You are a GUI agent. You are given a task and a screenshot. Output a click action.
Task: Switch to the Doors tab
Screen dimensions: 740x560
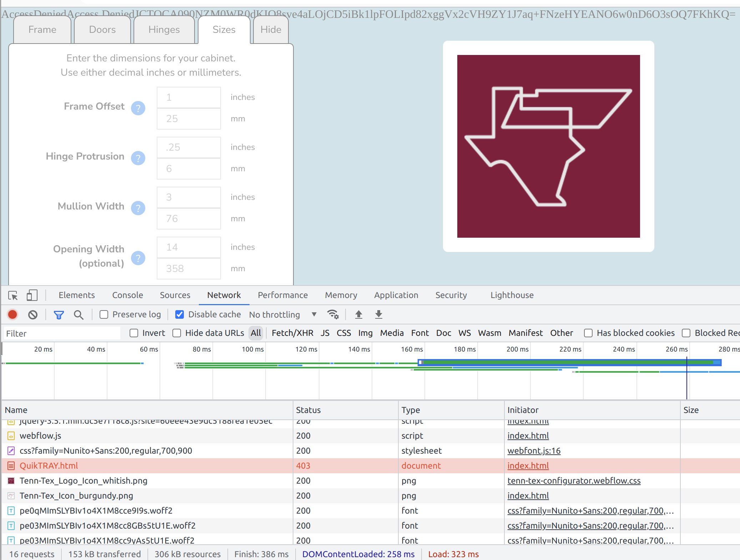point(102,30)
